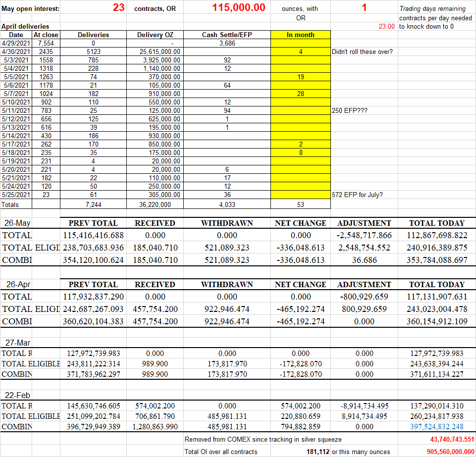This screenshot has width=476, height=457.
Task: Click the "Didn't roll these over?" note
Action: [362, 52]
